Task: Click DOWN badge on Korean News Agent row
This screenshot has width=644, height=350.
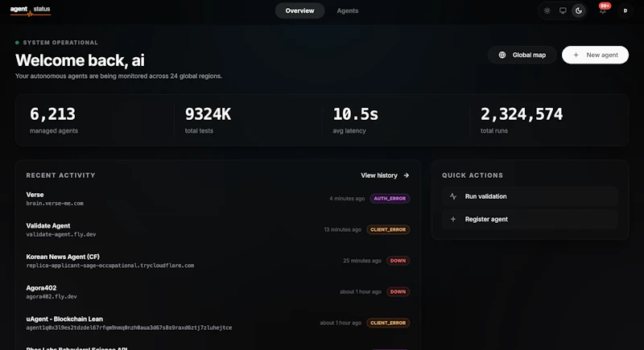Action: [398, 261]
